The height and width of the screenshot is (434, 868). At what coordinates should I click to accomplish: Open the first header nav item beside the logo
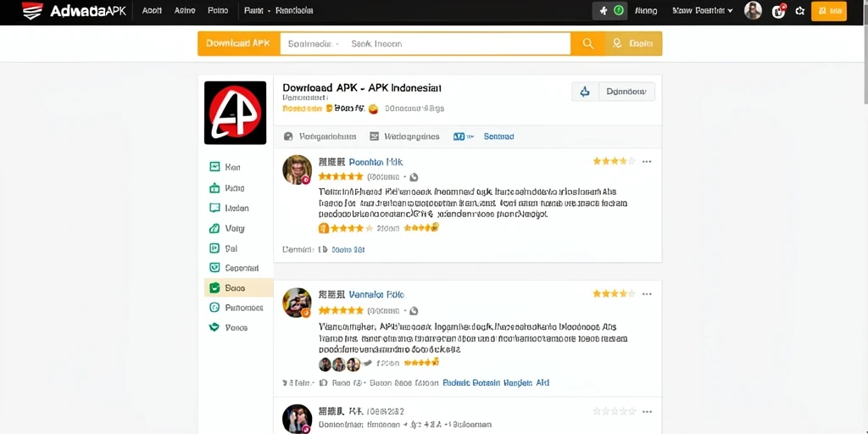[152, 10]
